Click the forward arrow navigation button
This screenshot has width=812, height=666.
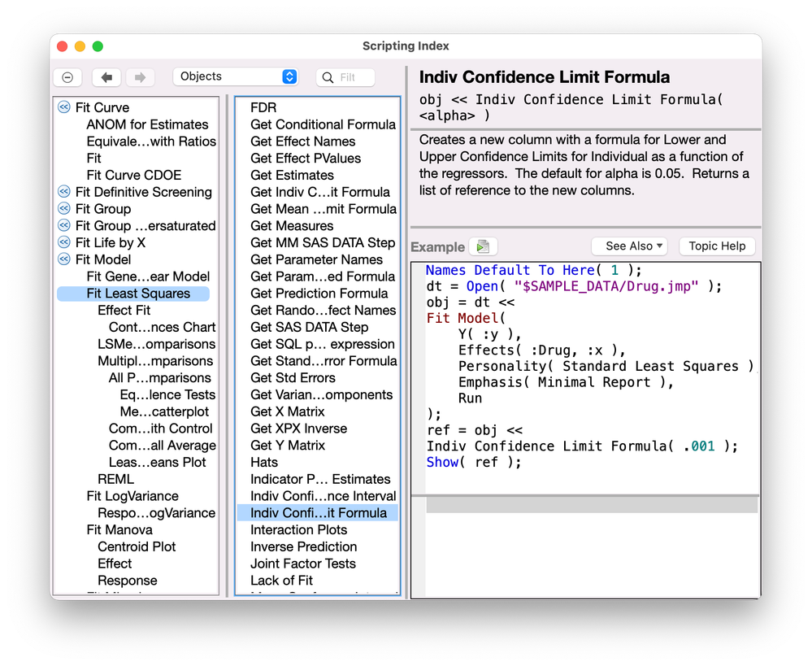pos(139,77)
